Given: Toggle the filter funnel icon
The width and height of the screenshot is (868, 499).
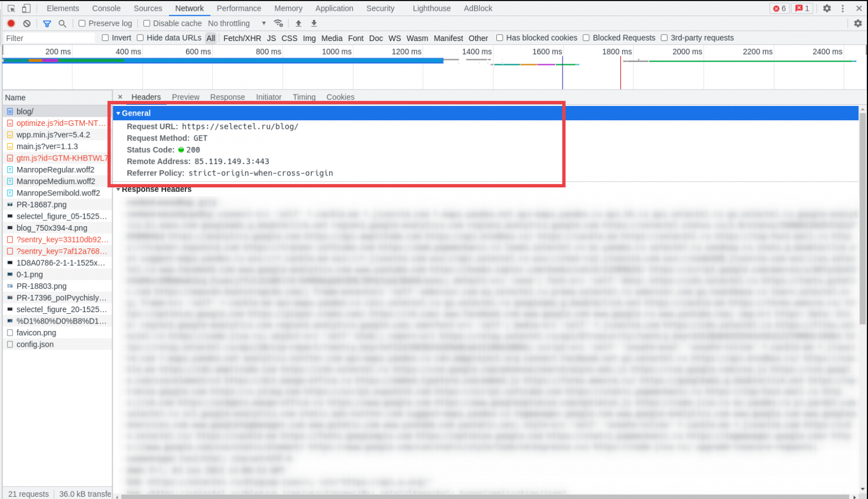Looking at the screenshot, I should pyautogui.click(x=47, y=23).
